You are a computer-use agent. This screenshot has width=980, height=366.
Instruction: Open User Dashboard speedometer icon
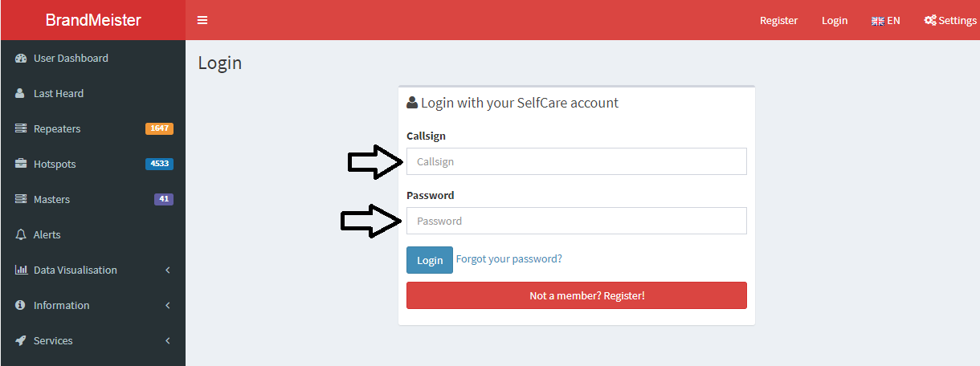(x=21, y=59)
